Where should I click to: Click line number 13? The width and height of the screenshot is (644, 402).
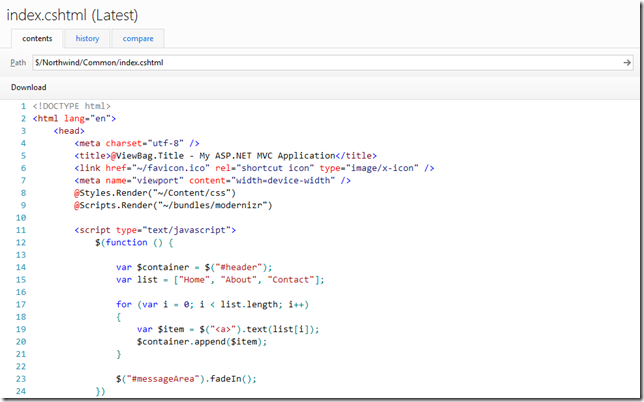coord(21,255)
